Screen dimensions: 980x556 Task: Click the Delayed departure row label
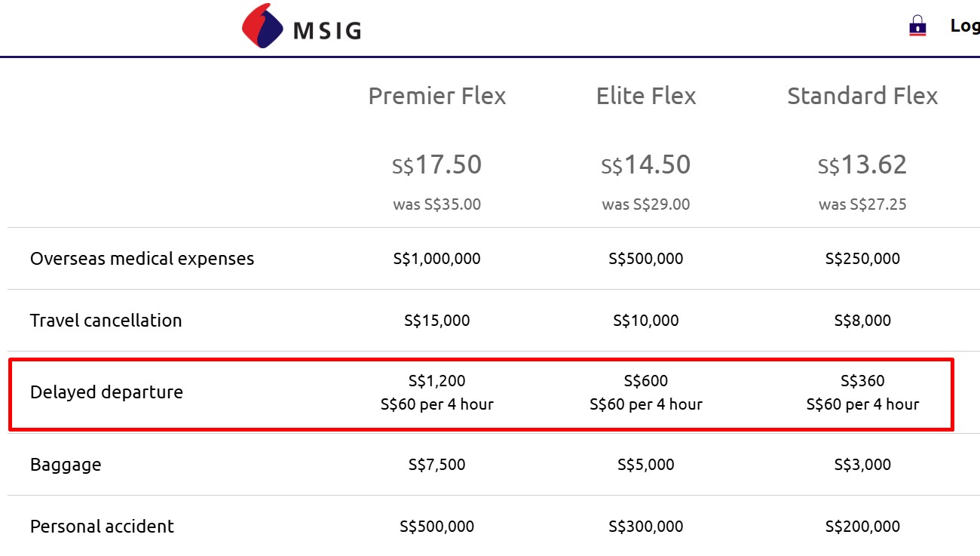point(106,392)
